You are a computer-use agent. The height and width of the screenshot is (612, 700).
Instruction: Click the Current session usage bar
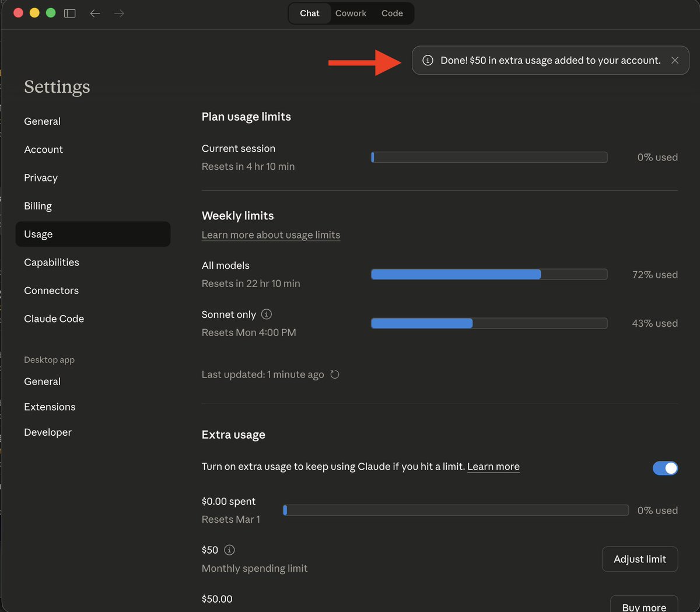[x=489, y=157]
